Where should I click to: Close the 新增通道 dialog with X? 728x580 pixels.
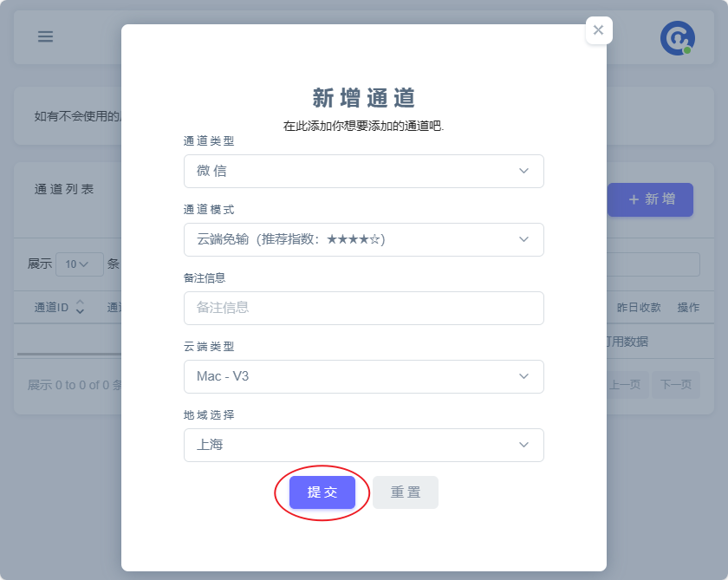click(598, 30)
